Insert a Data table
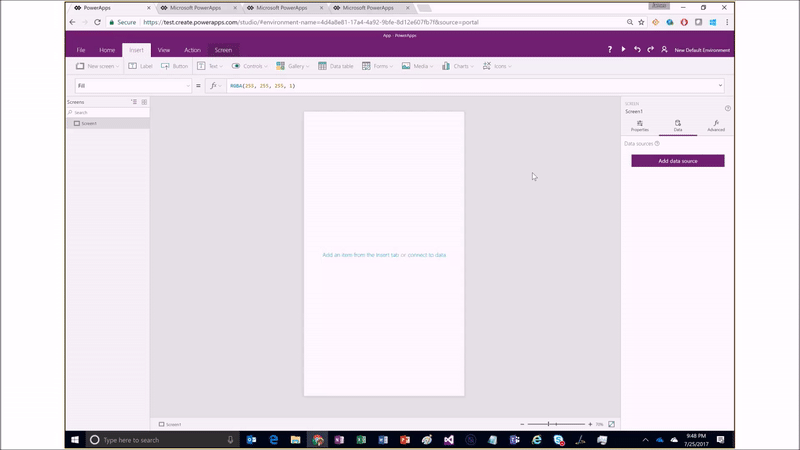The image size is (800, 450). coord(336,66)
